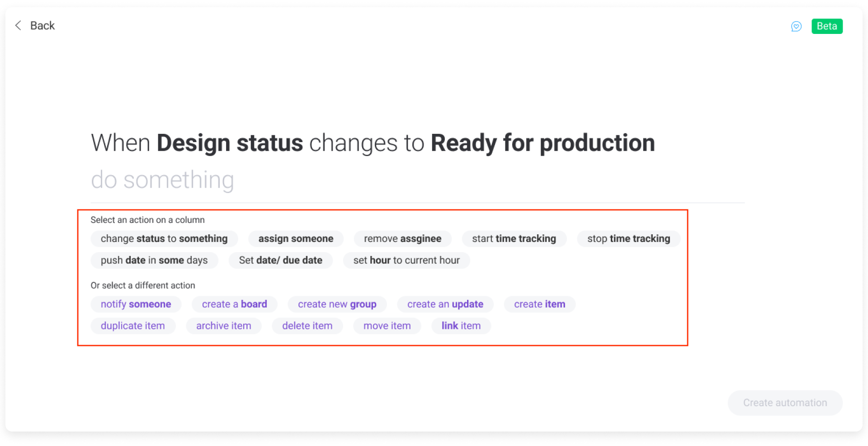Choose the remove assginee action

[x=402, y=238]
